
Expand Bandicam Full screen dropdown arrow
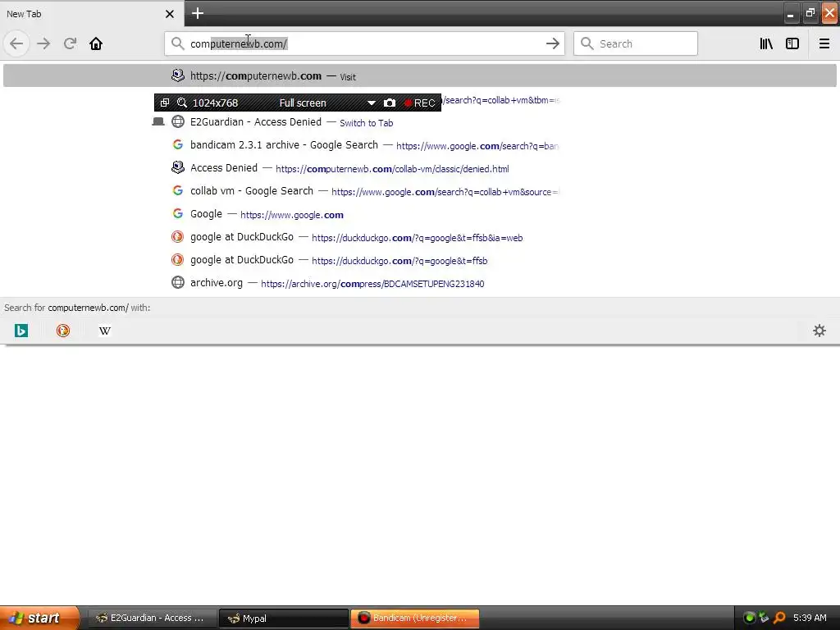(372, 103)
